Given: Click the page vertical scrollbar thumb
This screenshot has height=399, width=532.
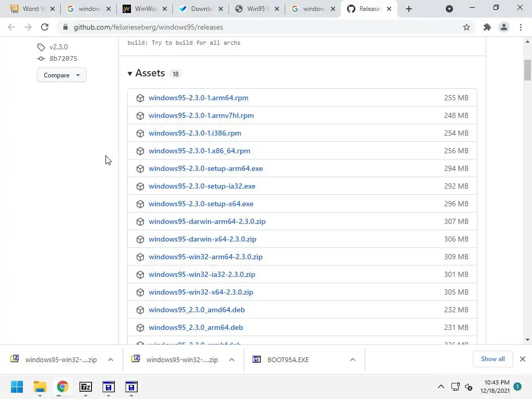Looking at the screenshot, I should 527,70.
